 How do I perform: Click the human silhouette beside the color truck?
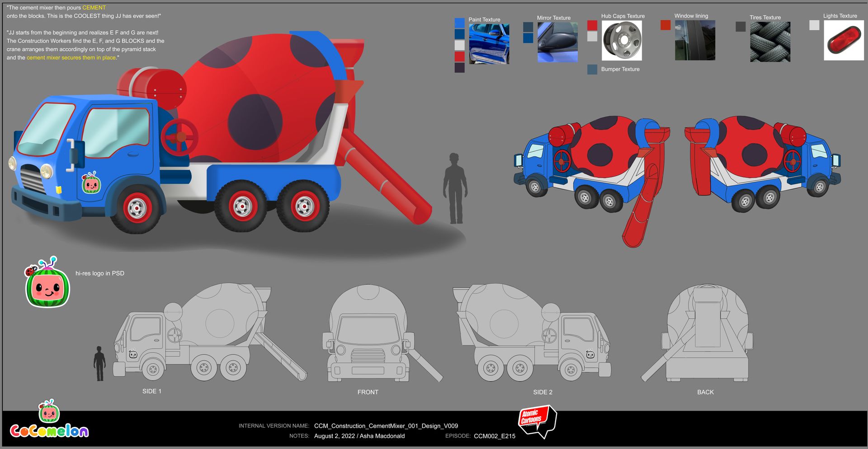(x=455, y=188)
